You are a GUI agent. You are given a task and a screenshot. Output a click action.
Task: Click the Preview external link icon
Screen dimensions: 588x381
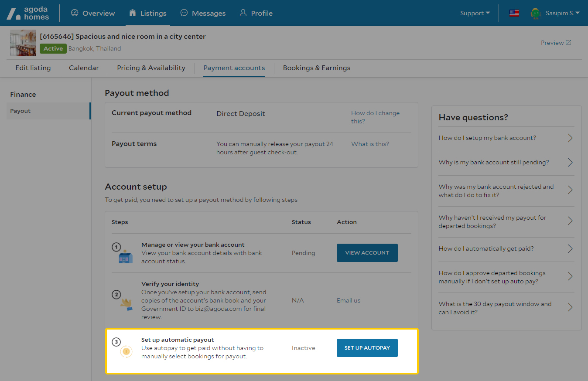coord(568,43)
